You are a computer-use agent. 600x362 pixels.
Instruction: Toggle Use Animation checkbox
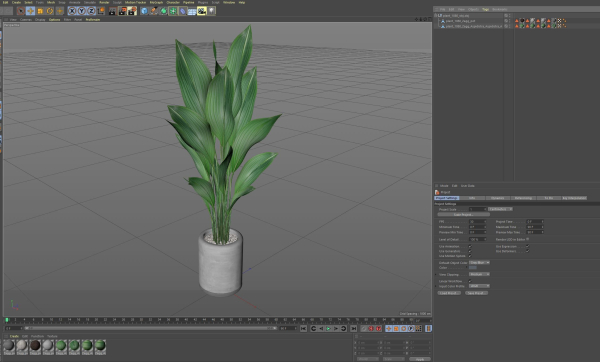470,246
